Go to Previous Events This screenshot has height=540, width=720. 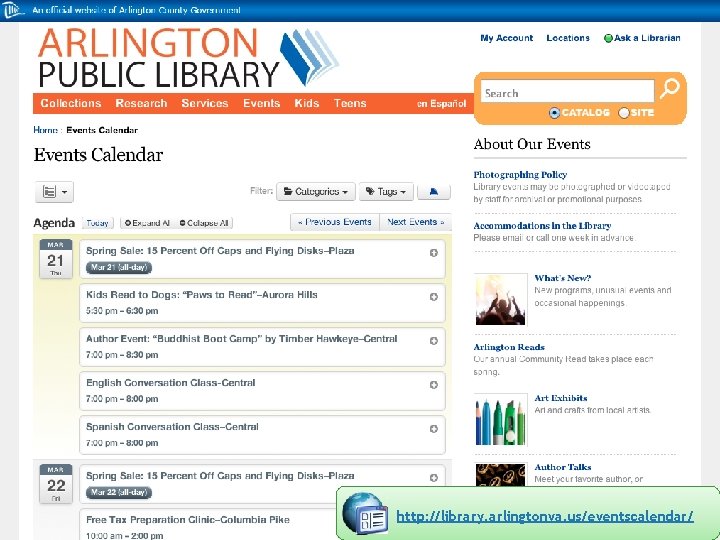pyautogui.click(x=335, y=222)
